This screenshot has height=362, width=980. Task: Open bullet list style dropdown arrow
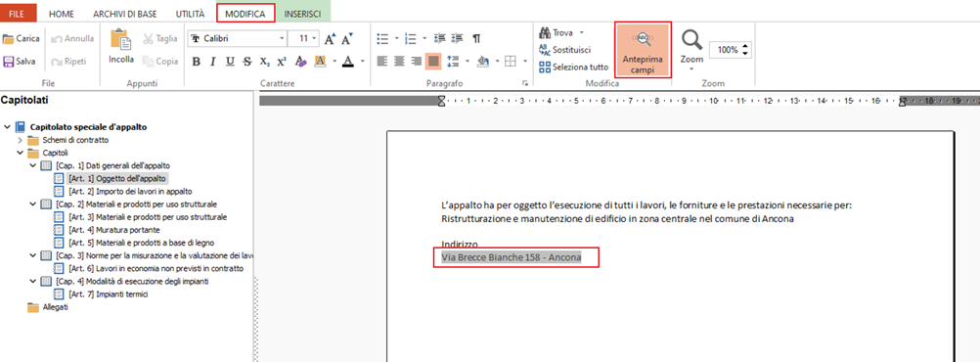coord(396,39)
